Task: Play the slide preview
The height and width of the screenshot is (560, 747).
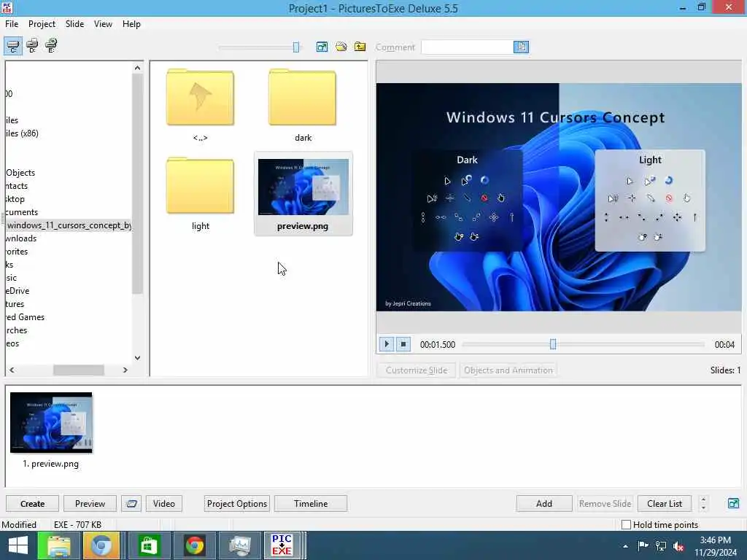Action: click(x=387, y=344)
